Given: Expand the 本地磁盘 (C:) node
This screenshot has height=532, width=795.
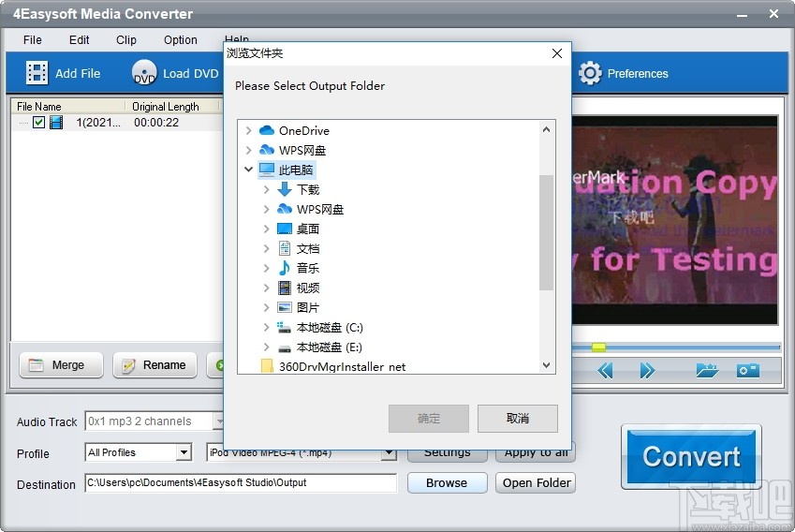Looking at the screenshot, I should [x=266, y=327].
